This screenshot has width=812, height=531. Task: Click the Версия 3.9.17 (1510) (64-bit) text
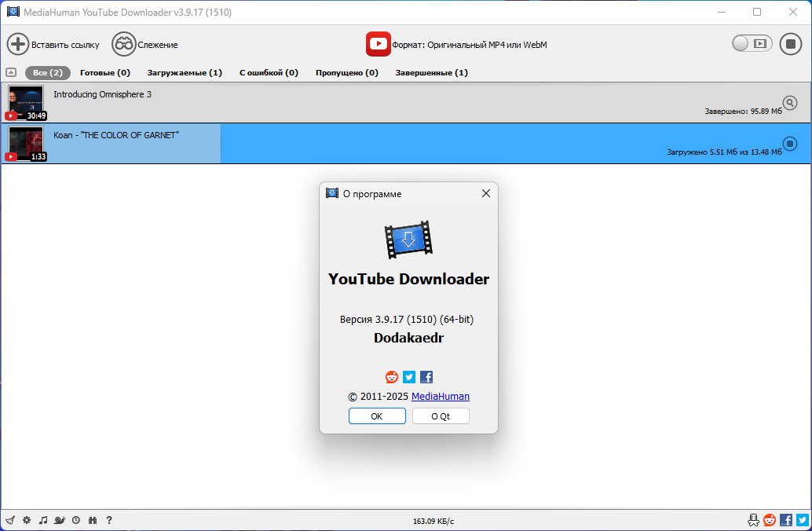tap(407, 320)
